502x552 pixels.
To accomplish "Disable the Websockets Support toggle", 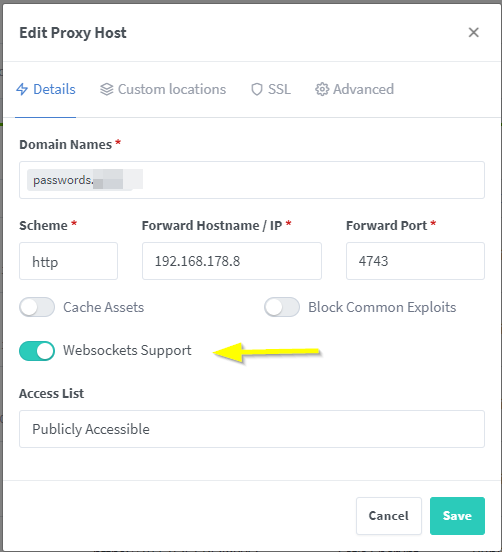I will pos(37,351).
